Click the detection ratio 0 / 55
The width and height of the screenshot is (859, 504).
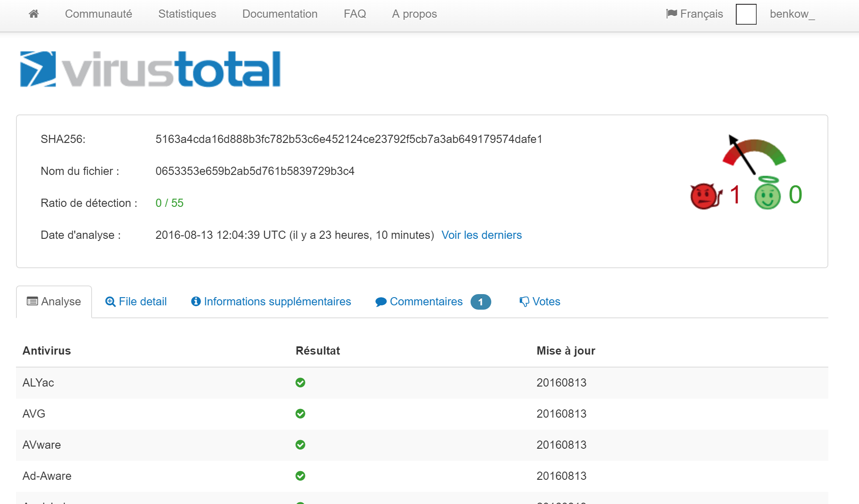pyautogui.click(x=169, y=203)
